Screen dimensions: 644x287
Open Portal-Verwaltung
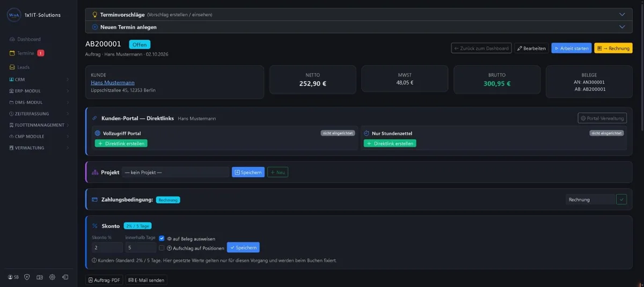(x=602, y=118)
